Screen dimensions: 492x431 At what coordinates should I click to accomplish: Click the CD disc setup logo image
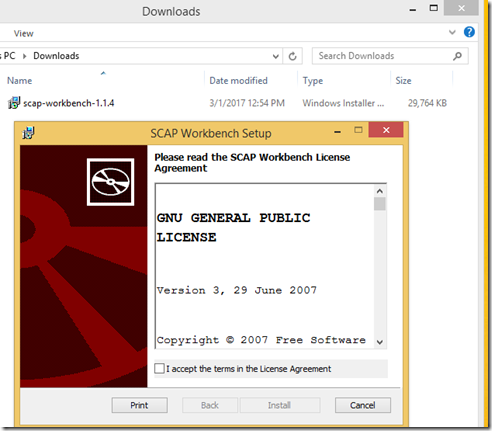[x=110, y=182]
